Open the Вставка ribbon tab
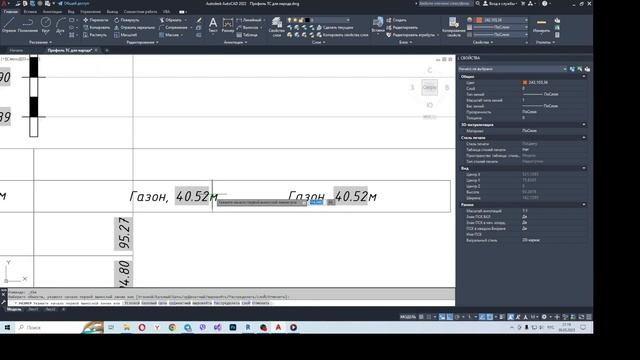The height and width of the screenshot is (360, 640). click(x=30, y=12)
